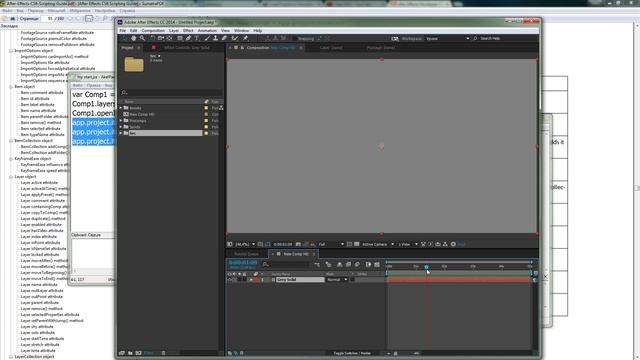
Task: Select the Pen tool
Action: point(188,38)
